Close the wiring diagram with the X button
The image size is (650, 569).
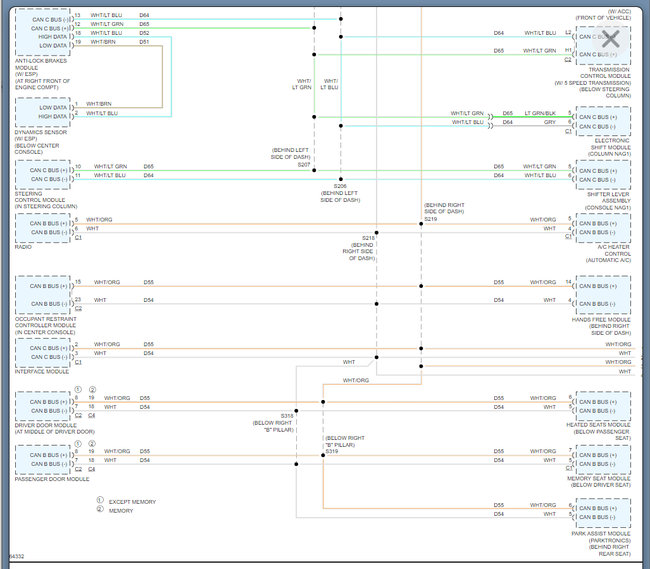610,39
